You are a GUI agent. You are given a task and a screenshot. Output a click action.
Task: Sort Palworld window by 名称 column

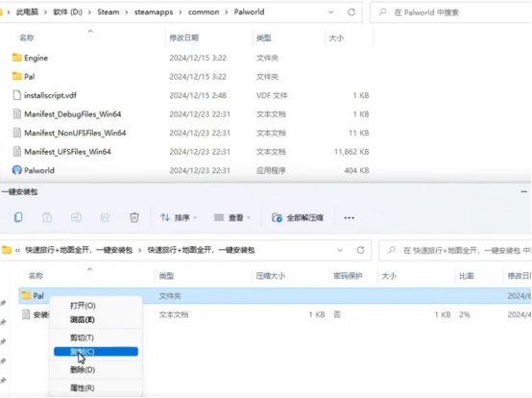[27, 37]
